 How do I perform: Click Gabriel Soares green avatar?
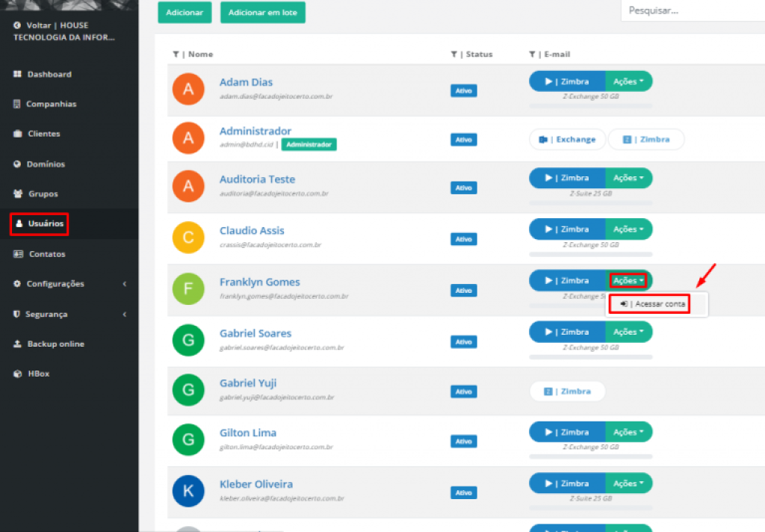188,340
